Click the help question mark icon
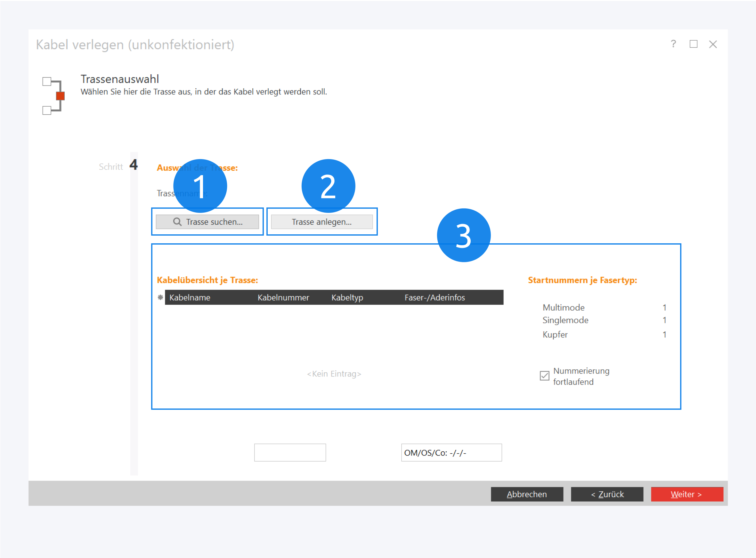 [x=673, y=44]
